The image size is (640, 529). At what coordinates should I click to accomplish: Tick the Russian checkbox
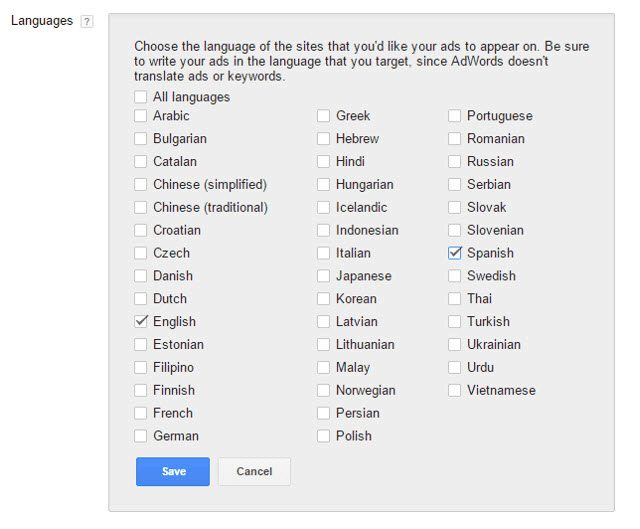tap(454, 161)
